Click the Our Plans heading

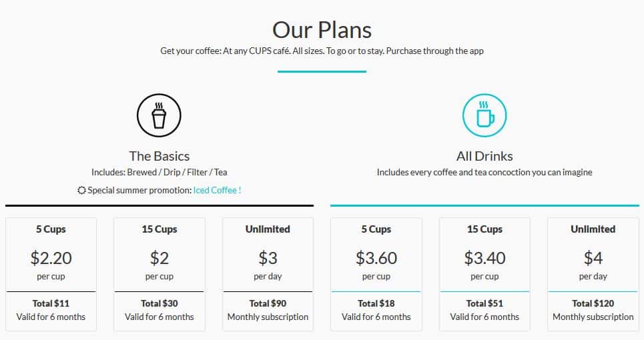[322, 30]
